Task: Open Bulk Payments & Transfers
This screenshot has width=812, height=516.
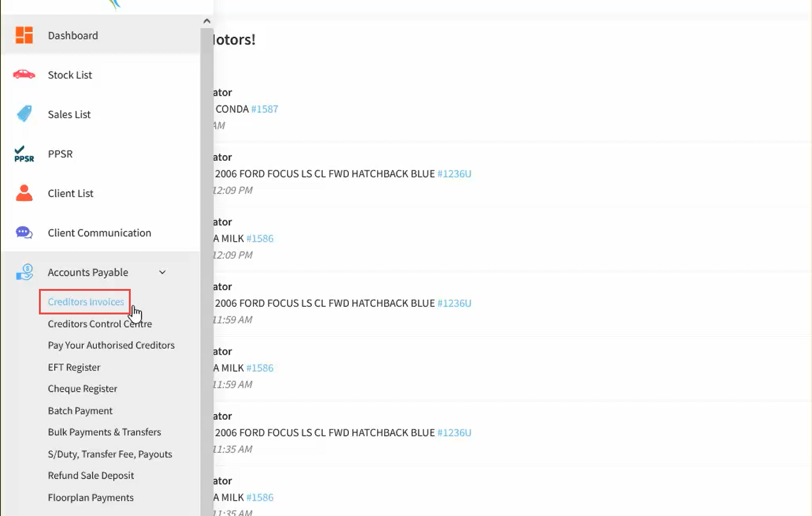Action: point(105,432)
